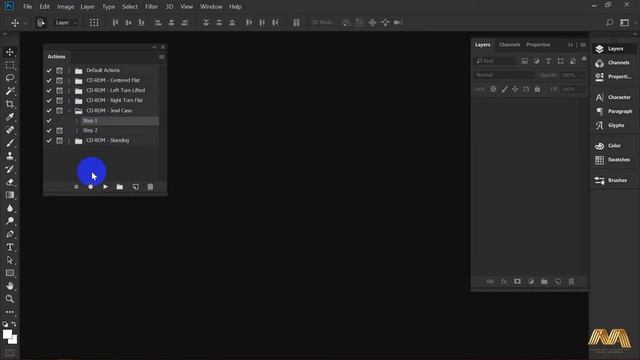Open the Edit Toolbar three-dots button
Image resolution: width=640 pixels, height=360 pixels.
tap(10, 312)
